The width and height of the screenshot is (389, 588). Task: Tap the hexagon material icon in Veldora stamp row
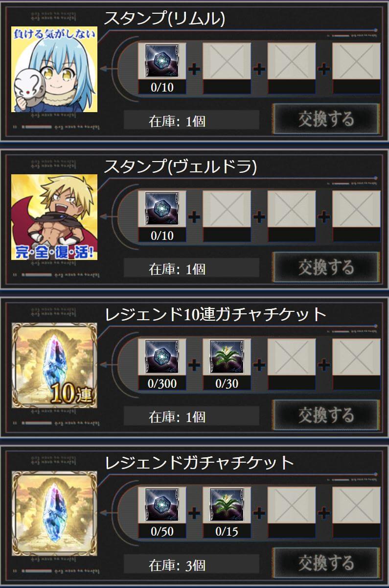(162, 209)
